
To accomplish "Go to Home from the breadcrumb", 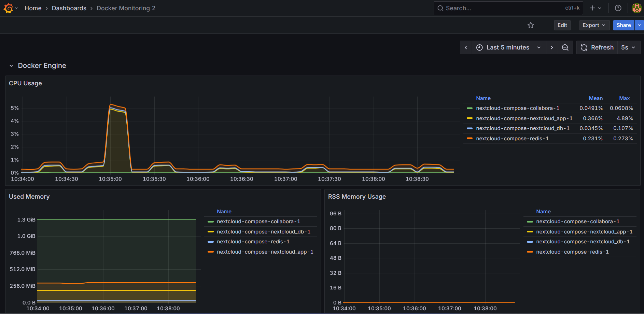I will click(33, 8).
